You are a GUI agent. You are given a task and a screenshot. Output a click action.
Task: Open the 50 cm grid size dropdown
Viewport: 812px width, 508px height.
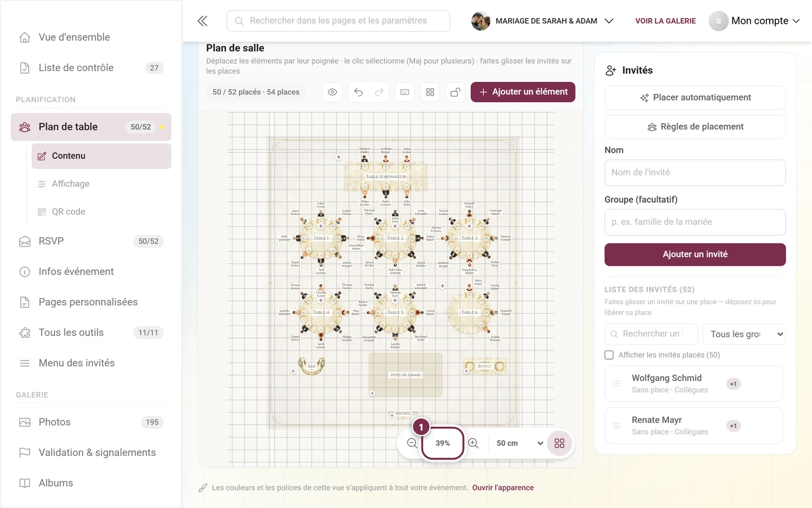pos(520,443)
